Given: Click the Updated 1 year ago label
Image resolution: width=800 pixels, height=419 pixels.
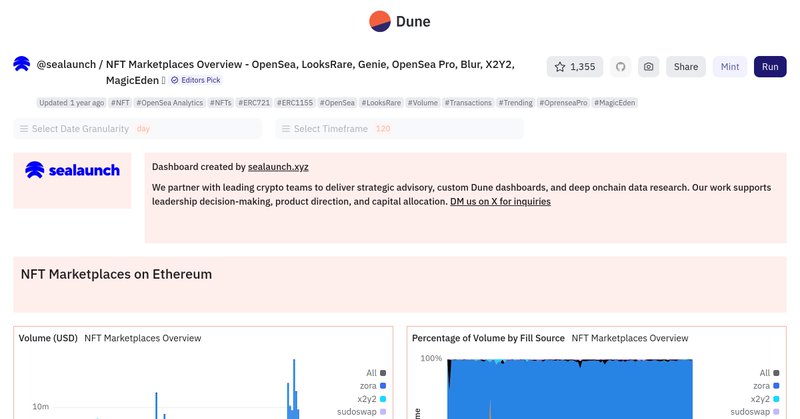Looking at the screenshot, I should click(71, 103).
